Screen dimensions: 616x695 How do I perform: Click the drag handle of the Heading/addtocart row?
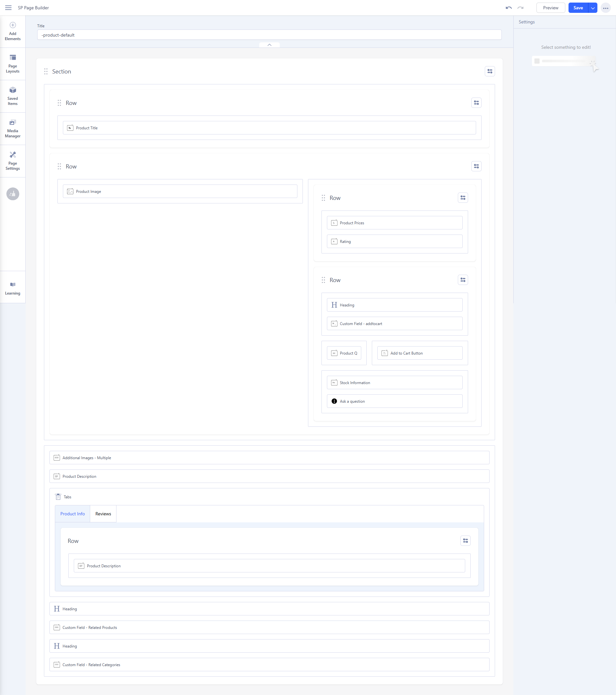tap(323, 280)
